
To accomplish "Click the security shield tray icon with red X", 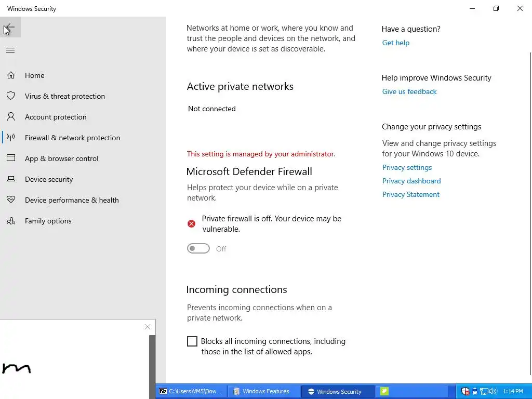I will click(x=465, y=391).
